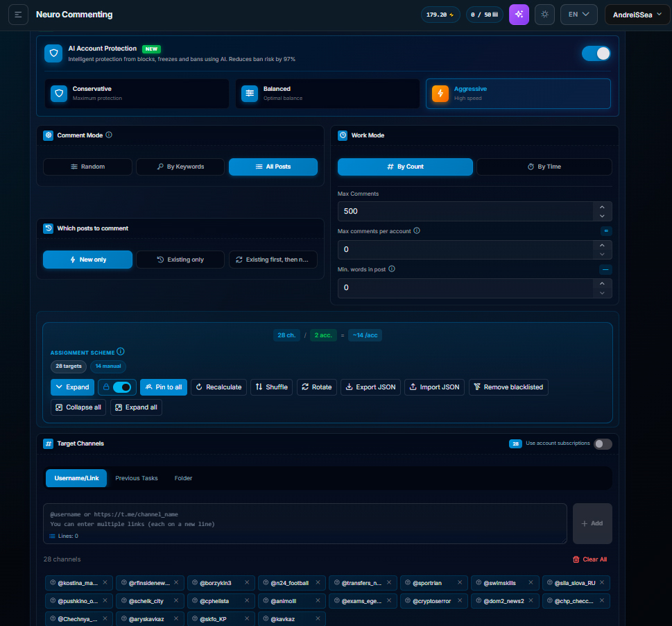Select the Balanced protection mode
The height and width of the screenshot is (626, 672).
(x=327, y=94)
